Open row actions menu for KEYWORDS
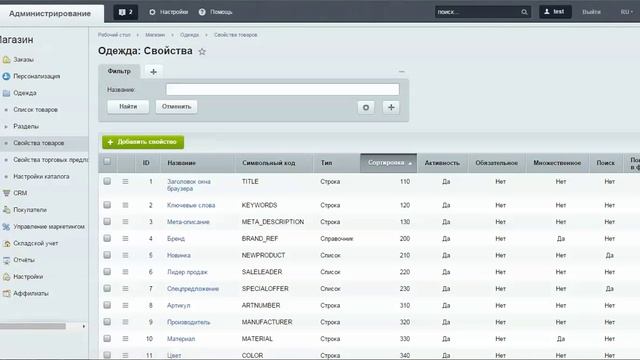 pos(125,205)
